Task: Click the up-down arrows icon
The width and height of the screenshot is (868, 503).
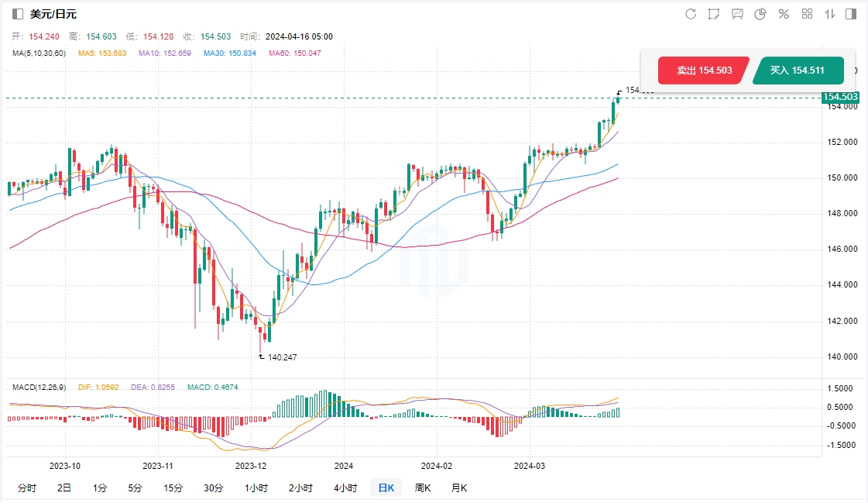Action: click(829, 14)
